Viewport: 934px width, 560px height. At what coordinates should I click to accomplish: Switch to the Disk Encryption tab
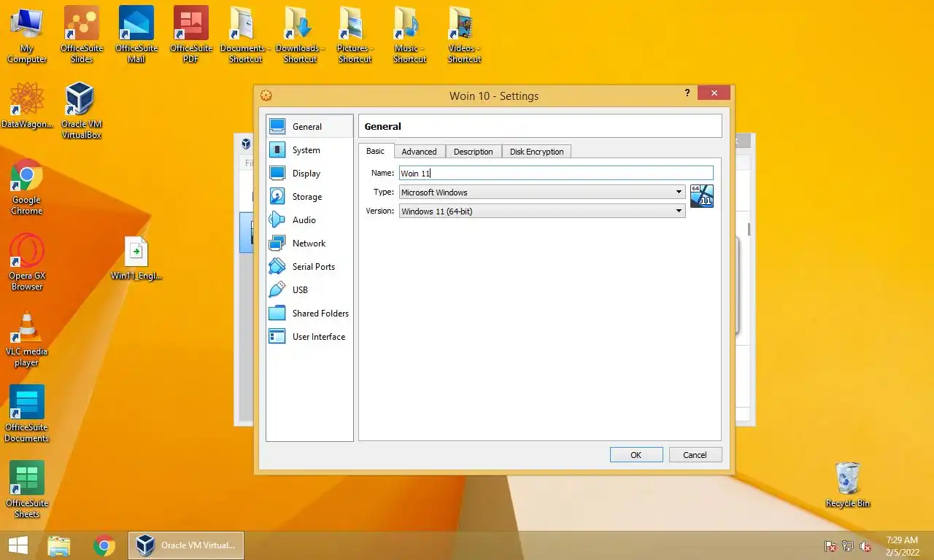pos(536,152)
